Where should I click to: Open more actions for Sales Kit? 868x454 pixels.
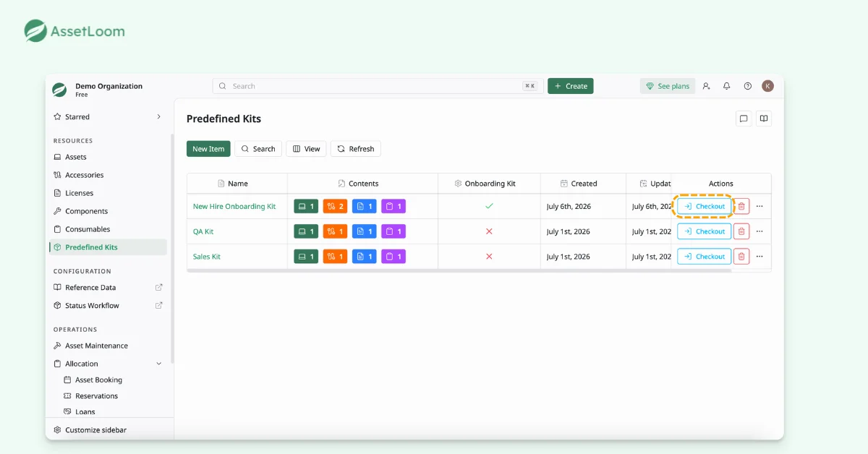coord(759,257)
